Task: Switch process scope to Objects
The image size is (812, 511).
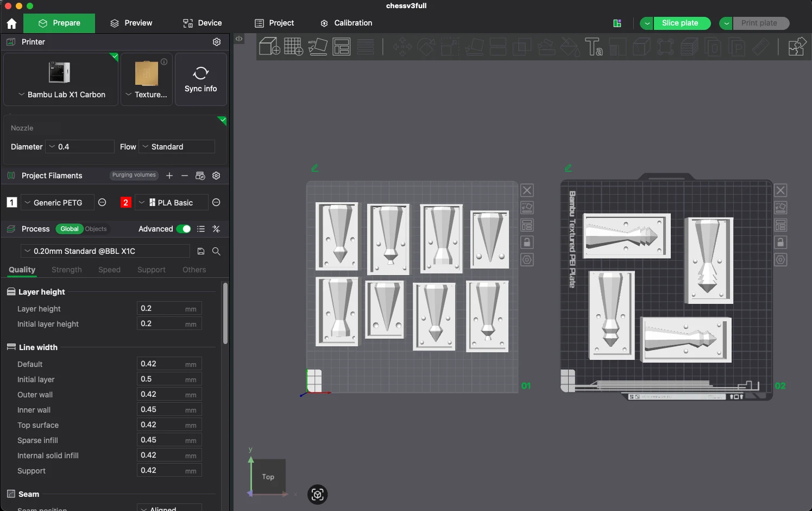Action: pyautogui.click(x=96, y=229)
